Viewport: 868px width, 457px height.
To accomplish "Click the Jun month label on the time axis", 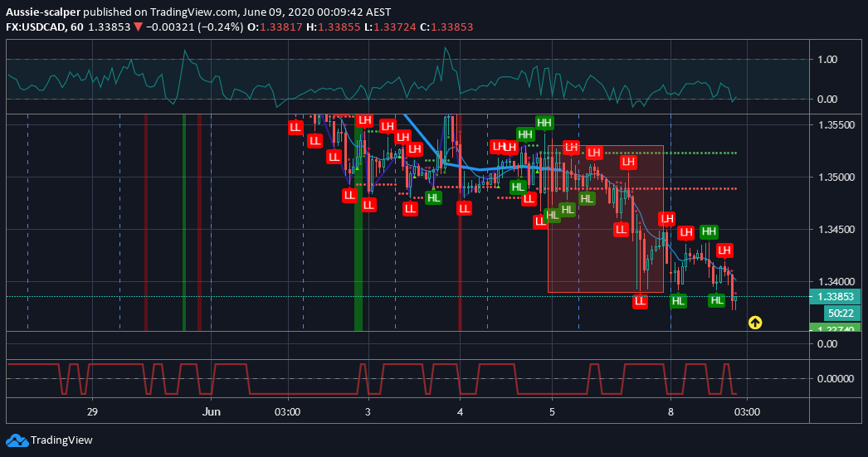I will click(211, 412).
